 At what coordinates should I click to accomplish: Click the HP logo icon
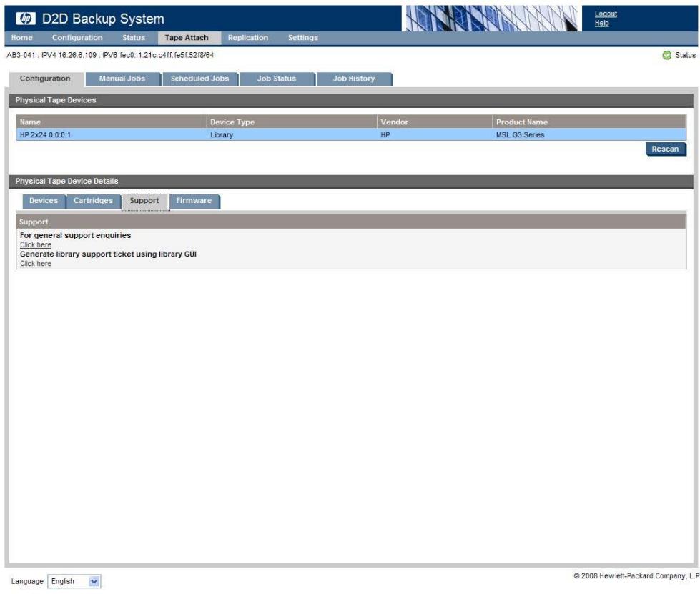pyautogui.click(x=26, y=19)
